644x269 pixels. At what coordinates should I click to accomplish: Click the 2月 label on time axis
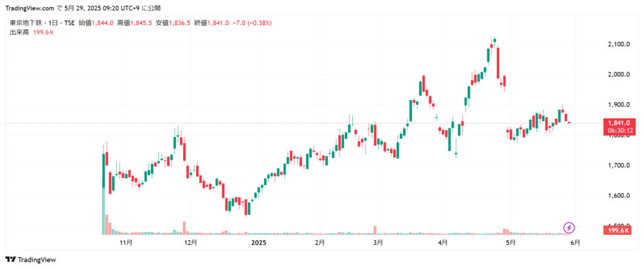point(320,243)
